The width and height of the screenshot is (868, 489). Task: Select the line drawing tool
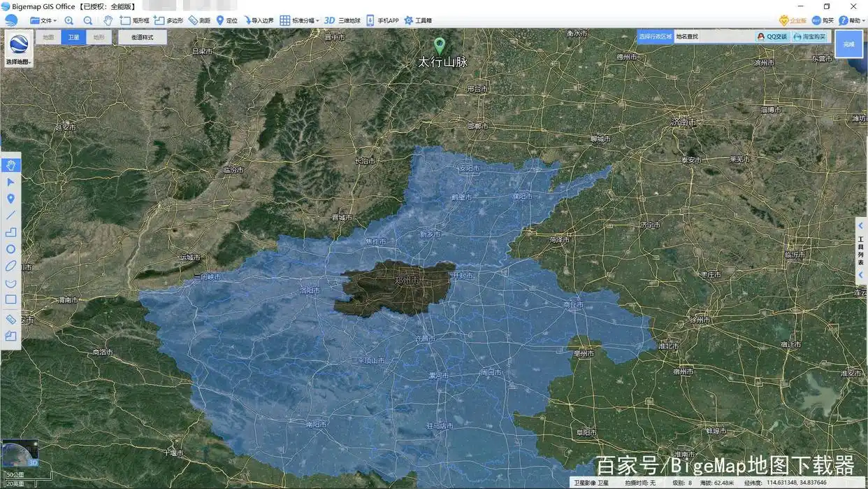click(10, 215)
